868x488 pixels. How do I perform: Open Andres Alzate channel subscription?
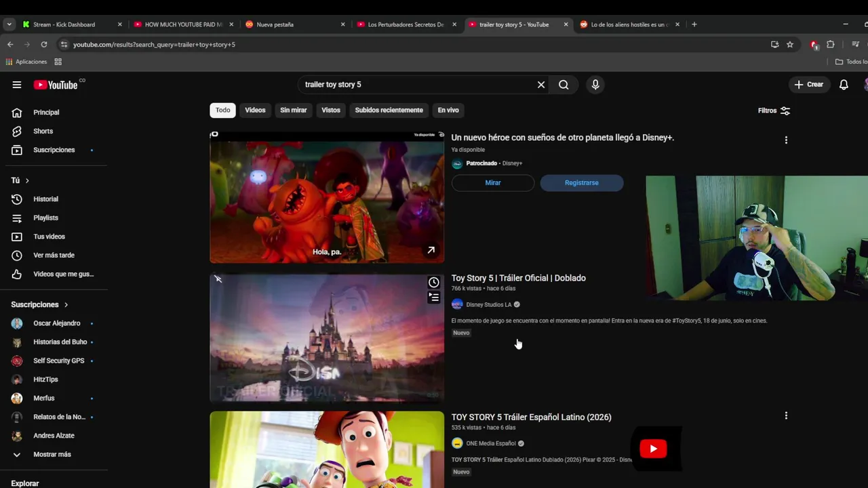pyautogui.click(x=54, y=436)
